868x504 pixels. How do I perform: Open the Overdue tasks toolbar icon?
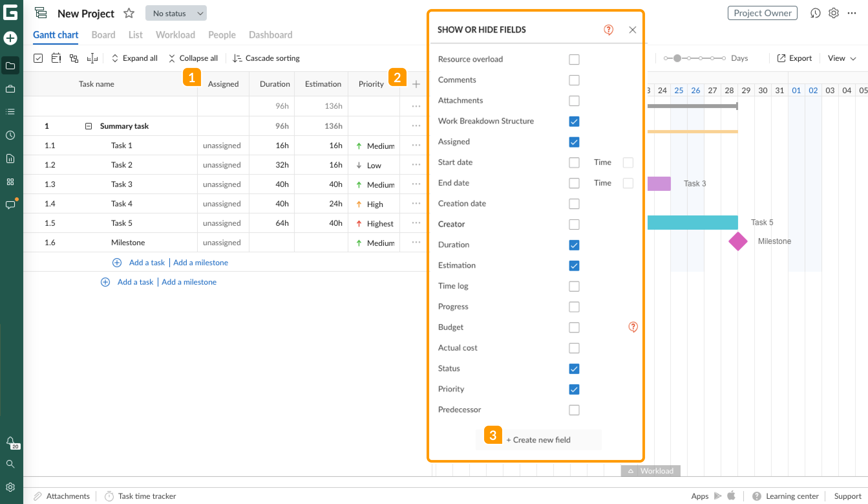coord(56,58)
